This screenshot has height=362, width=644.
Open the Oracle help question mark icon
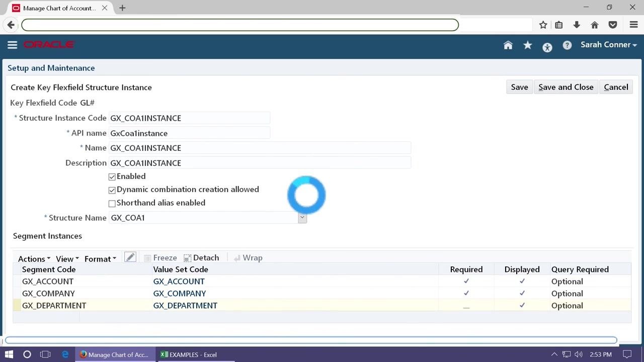coord(567,45)
